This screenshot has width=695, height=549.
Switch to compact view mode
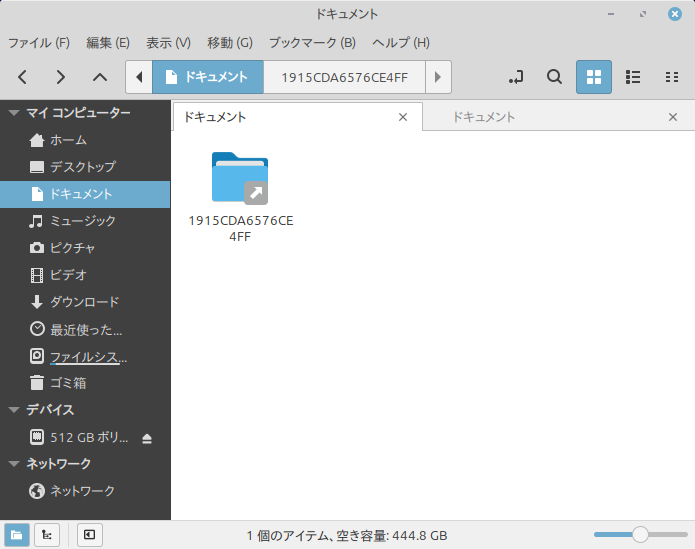671,77
